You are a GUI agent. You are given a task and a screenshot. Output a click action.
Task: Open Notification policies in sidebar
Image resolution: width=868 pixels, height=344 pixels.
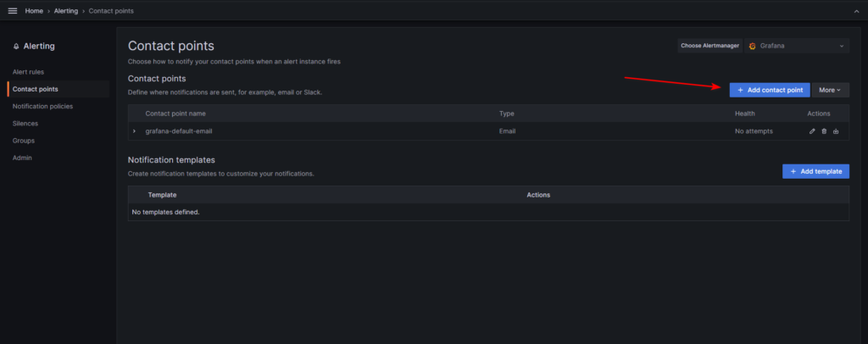coord(42,106)
